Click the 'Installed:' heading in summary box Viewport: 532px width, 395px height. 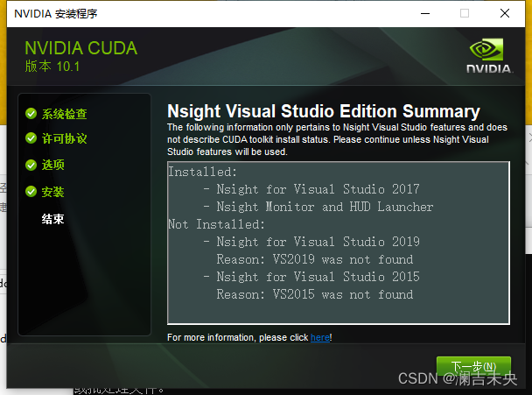pyautogui.click(x=202, y=172)
